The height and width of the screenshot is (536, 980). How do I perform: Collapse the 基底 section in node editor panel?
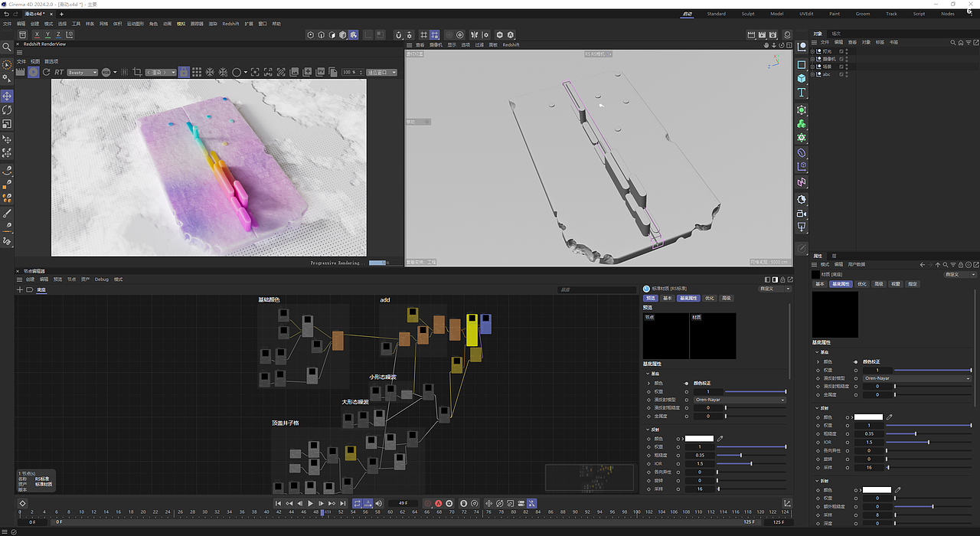(x=647, y=374)
